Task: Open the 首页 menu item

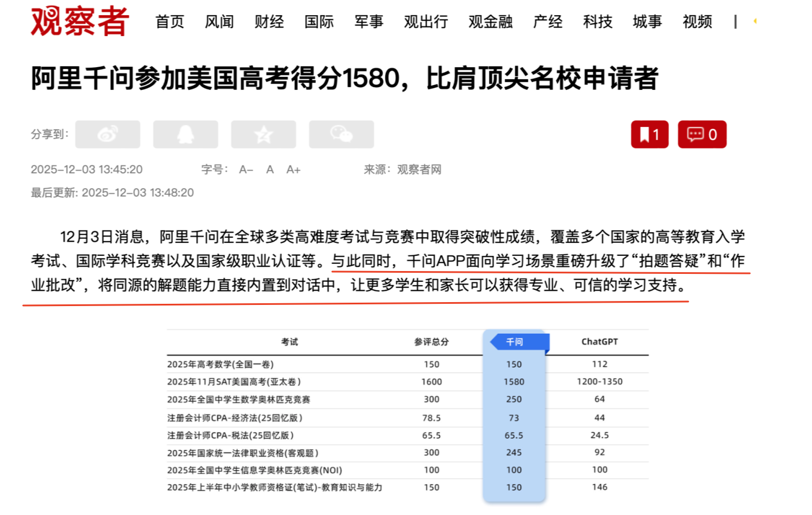Action: [x=170, y=22]
